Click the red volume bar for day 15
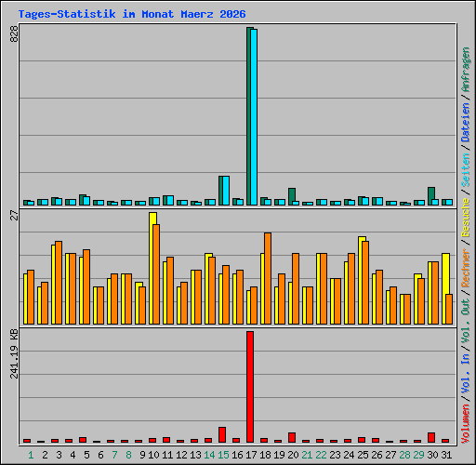This screenshot has width=476, height=465. [222, 435]
